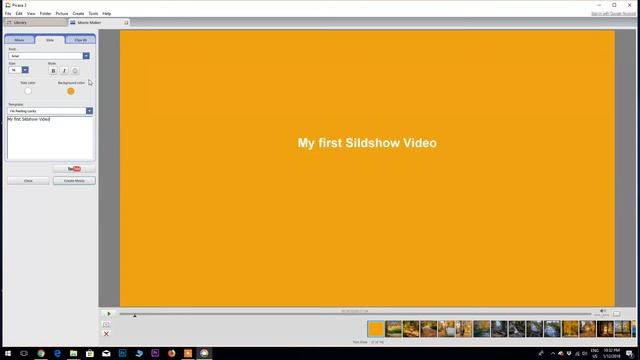Select the second thumbnail in filmstrip
Viewport: 640px width, 360px height.
[393, 329]
